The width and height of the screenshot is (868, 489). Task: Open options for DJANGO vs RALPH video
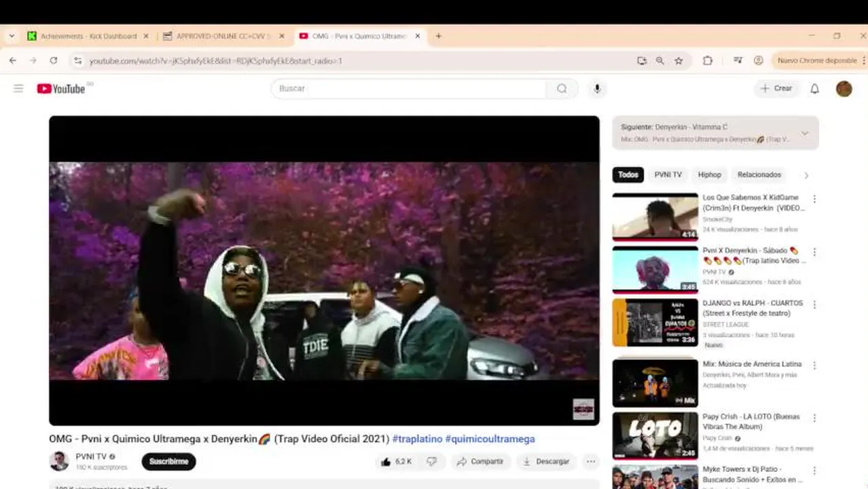pos(814,305)
